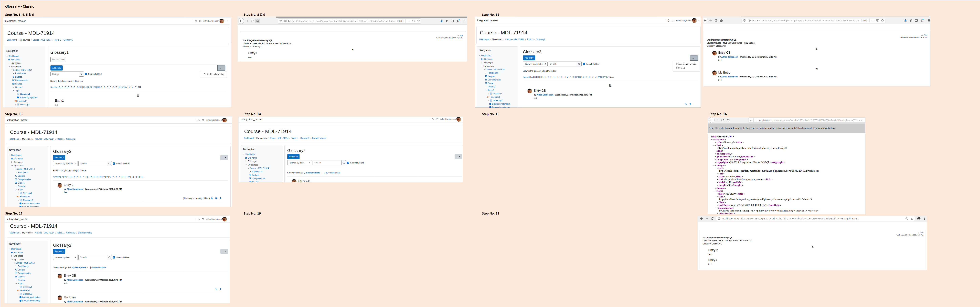
Task: Click 'By creation date' link in Step 14 panel
Action: pos(333,173)
